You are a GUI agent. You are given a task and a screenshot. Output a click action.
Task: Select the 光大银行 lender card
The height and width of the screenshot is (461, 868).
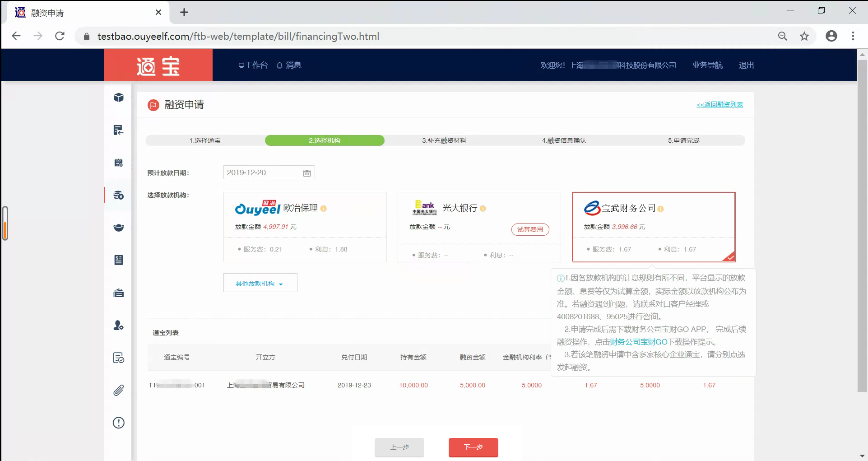(x=479, y=227)
